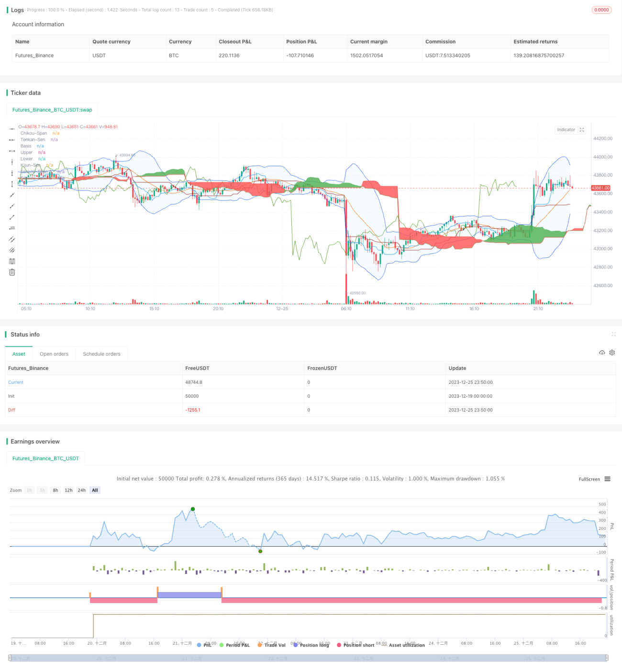Download status data with cloud icon
The width and height of the screenshot is (622, 672).
pyautogui.click(x=602, y=352)
